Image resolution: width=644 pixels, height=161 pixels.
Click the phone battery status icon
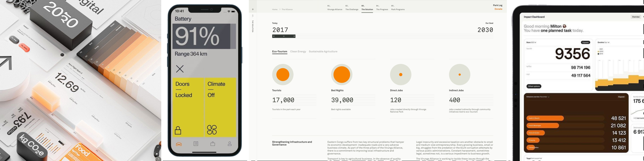(233, 12)
